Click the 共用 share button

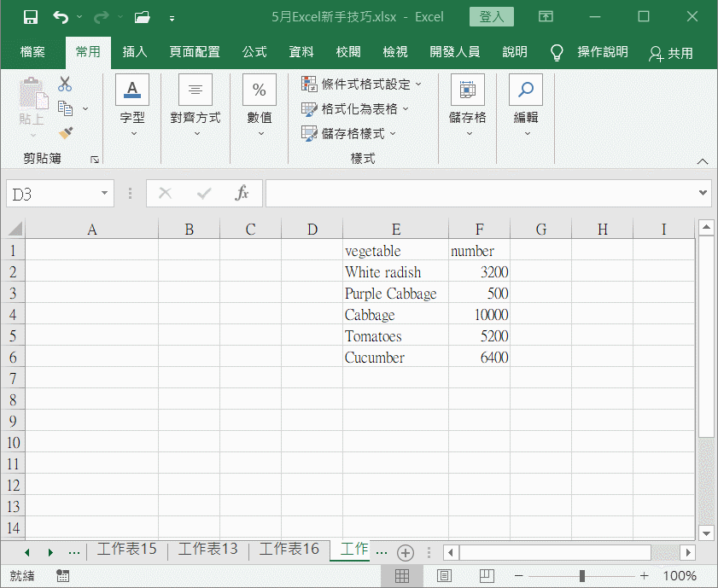[671, 53]
